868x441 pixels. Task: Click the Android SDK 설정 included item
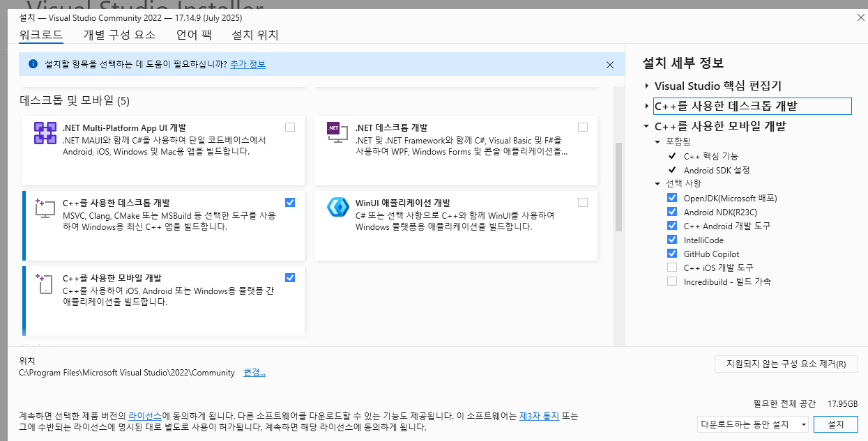[717, 170]
